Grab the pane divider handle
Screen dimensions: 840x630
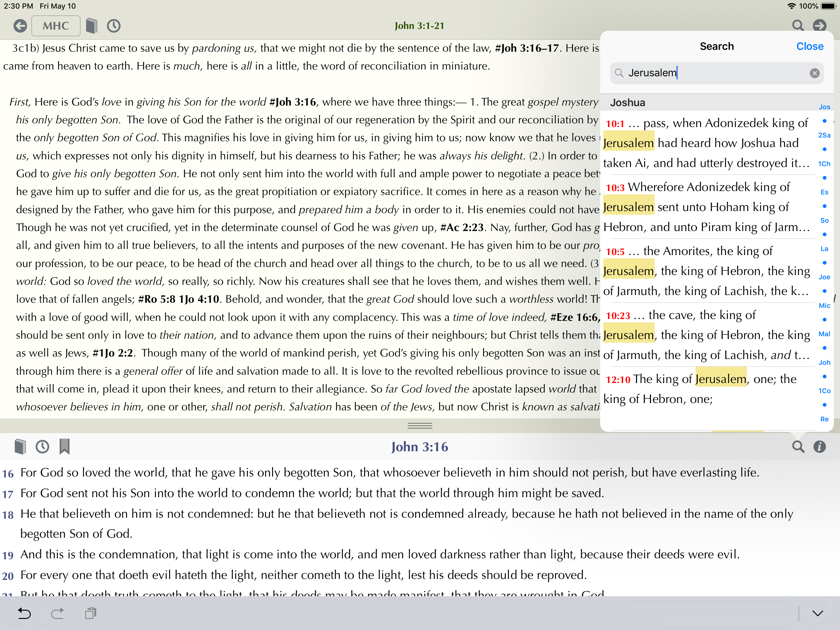420,425
